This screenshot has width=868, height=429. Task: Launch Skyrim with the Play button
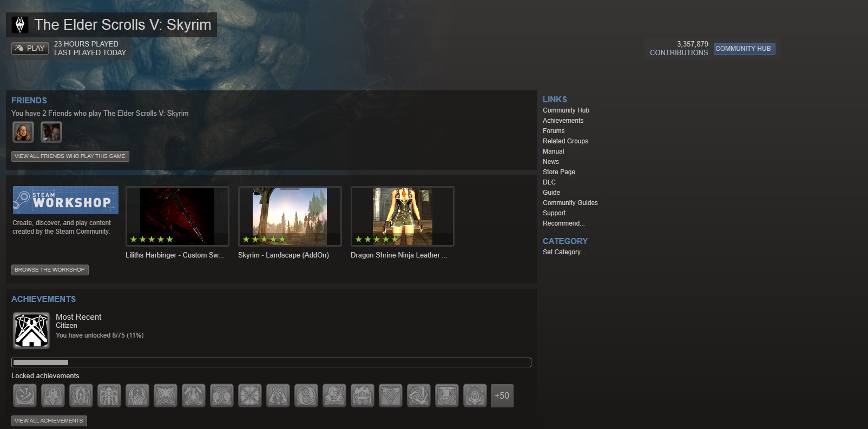tap(30, 48)
